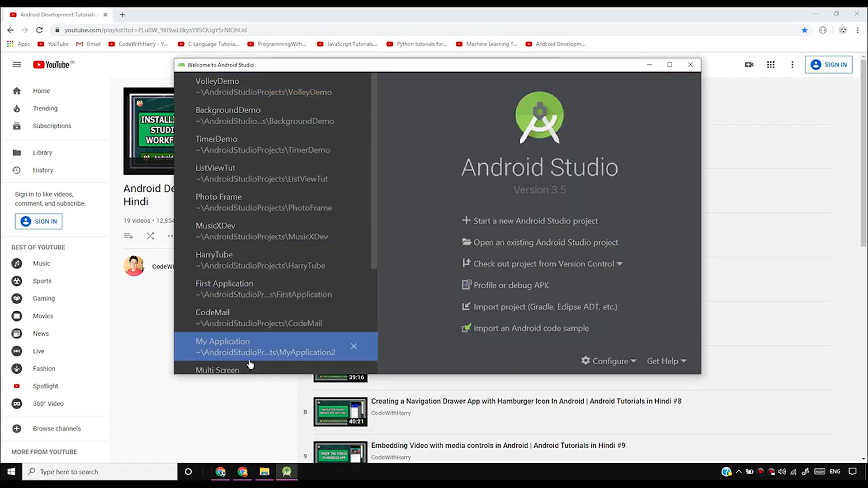Open the Python tutorials bookmark
The height and width of the screenshot is (488, 868).
pyautogui.click(x=417, y=44)
